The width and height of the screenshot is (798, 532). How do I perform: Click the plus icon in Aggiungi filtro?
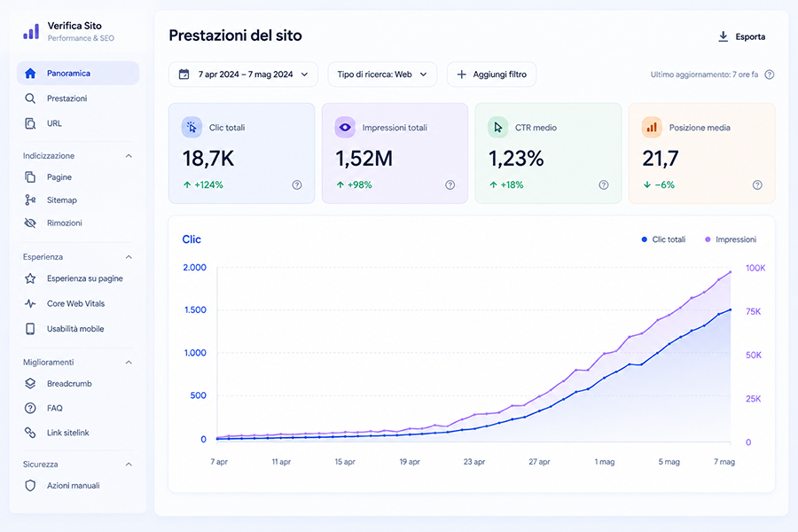click(x=462, y=74)
